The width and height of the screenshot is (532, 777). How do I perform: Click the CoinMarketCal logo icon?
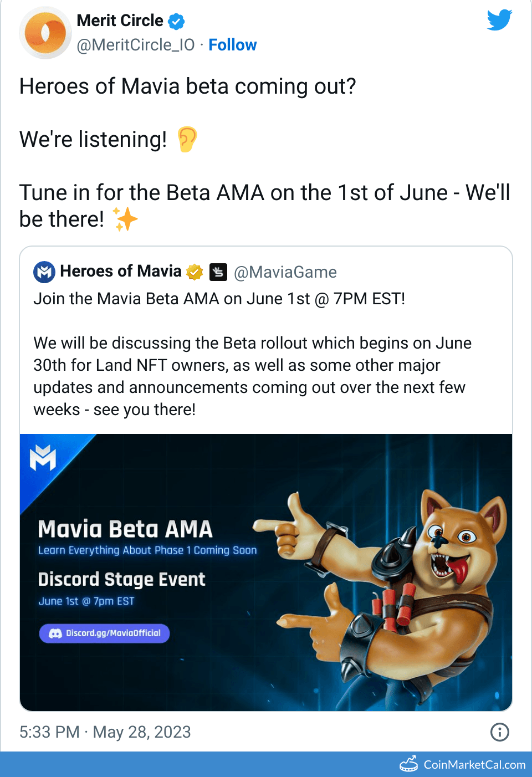[x=409, y=764]
